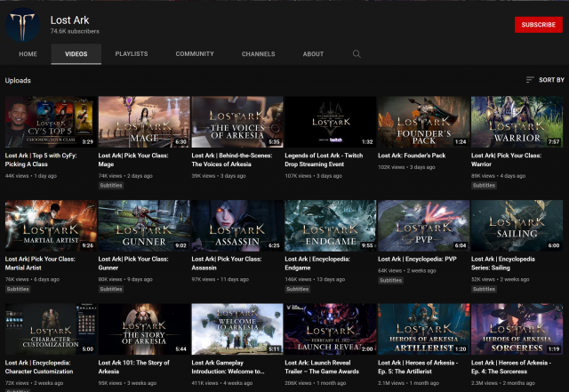Play the Launch Reveal Trailer thumbnail

click(x=330, y=329)
